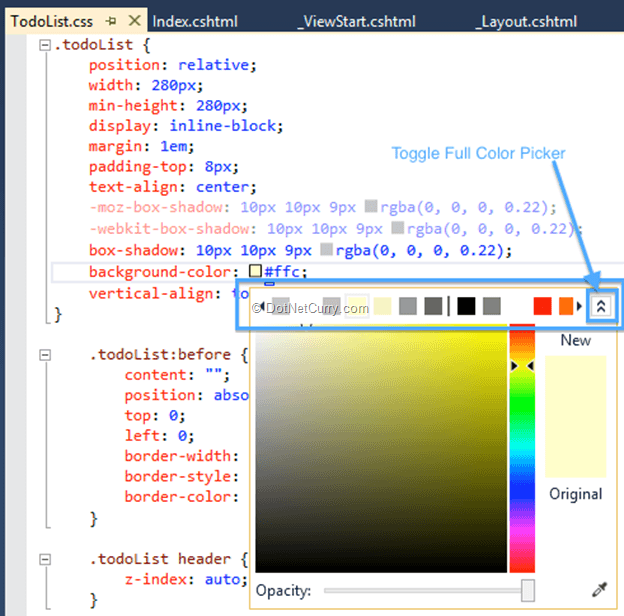624x616 pixels.
Task: Close the TodoList.css tab
Action: pyautogui.click(x=135, y=21)
